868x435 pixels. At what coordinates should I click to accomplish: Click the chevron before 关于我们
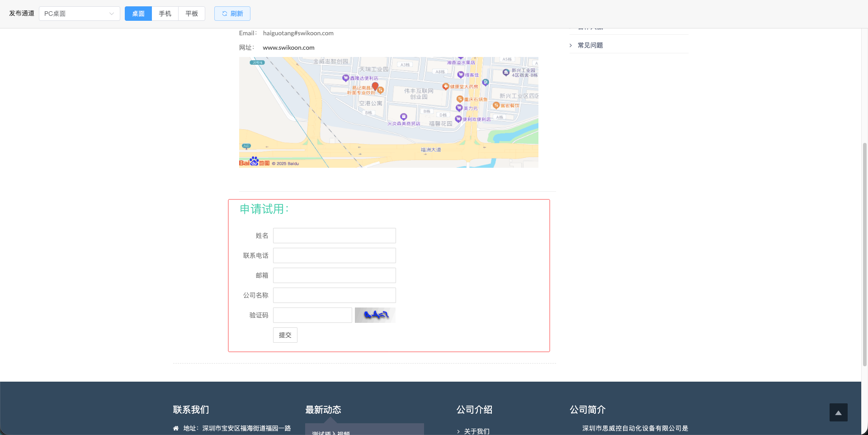click(x=458, y=431)
